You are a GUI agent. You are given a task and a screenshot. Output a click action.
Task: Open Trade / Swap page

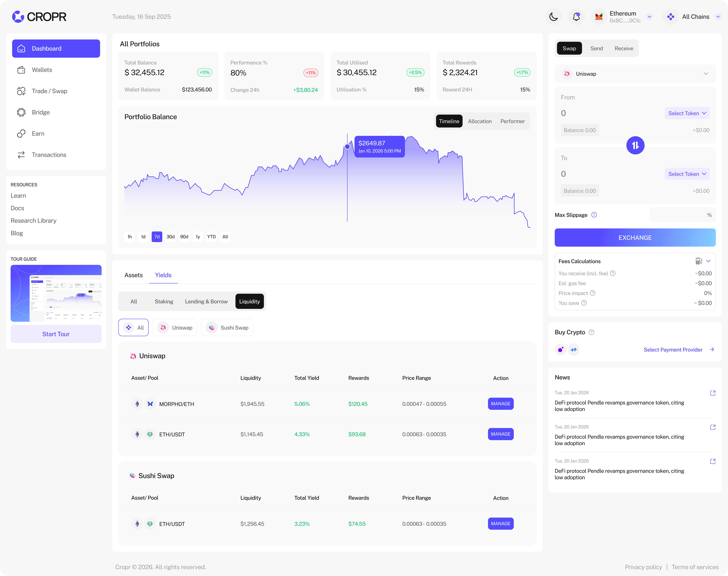click(x=56, y=91)
